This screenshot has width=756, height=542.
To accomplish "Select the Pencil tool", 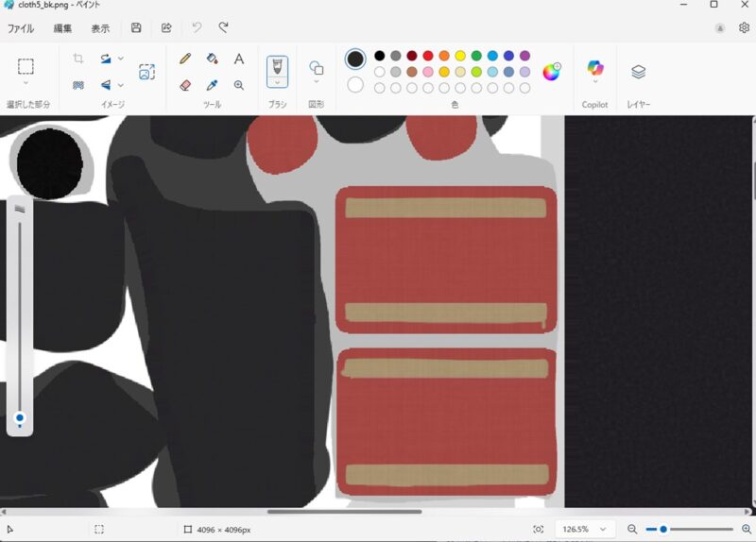I will point(184,59).
